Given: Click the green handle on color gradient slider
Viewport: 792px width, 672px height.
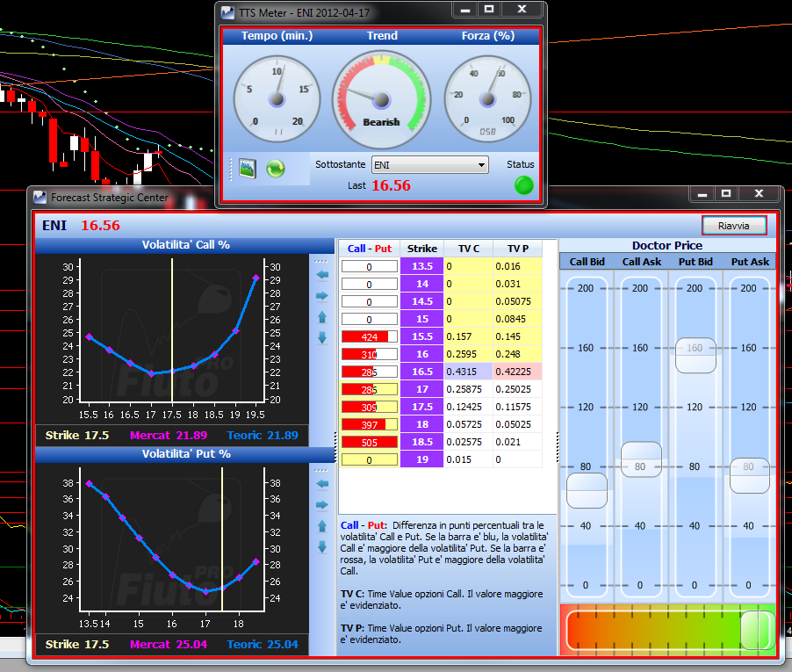Looking at the screenshot, I should tap(758, 630).
